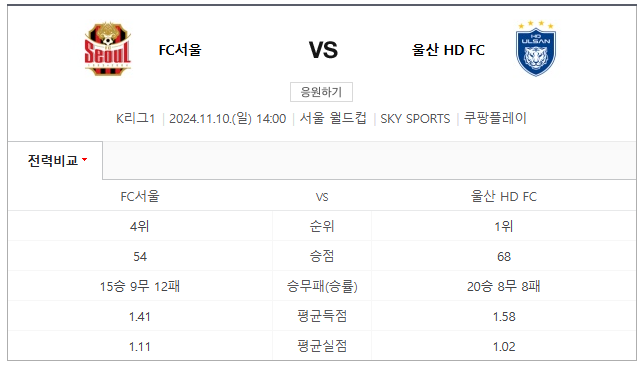The image size is (643, 367).
Task: Click the 응원하기 cheer button
Action: pos(321,92)
